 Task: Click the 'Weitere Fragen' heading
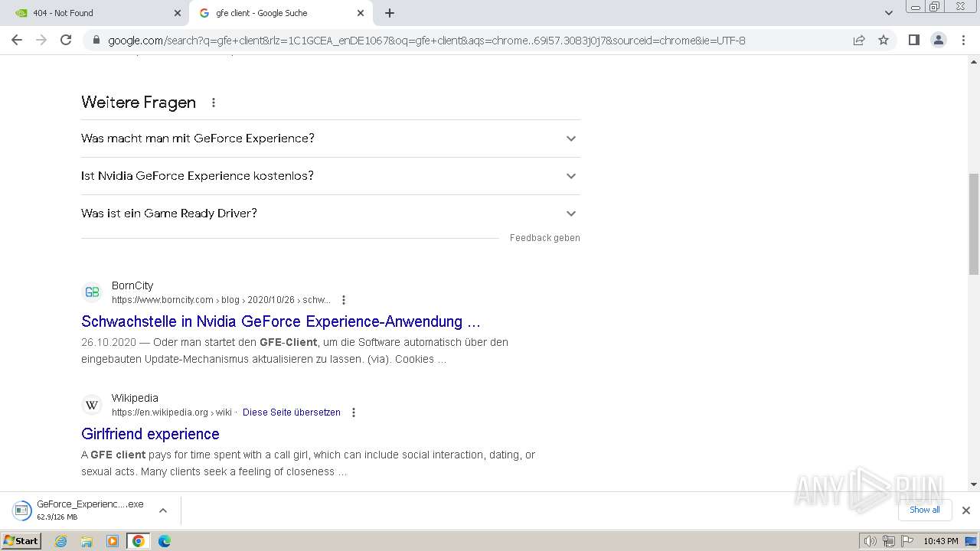[x=139, y=103]
